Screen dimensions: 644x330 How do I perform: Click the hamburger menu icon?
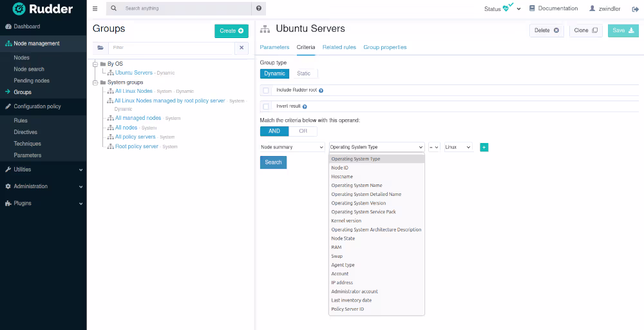pos(95,8)
